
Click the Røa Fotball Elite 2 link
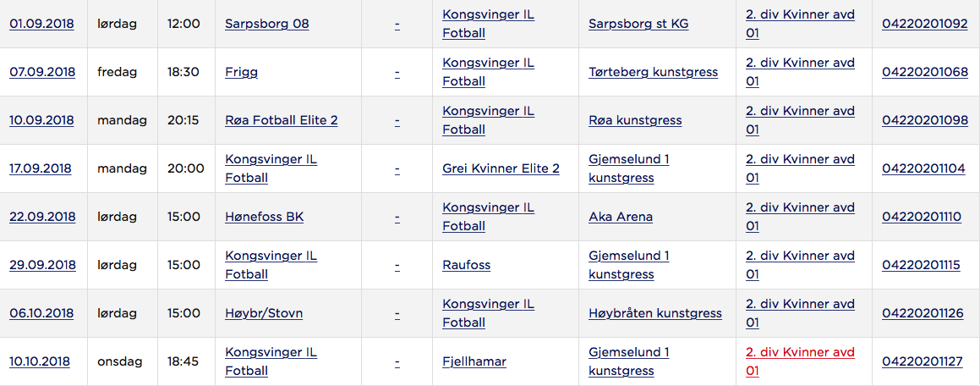[x=282, y=120]
